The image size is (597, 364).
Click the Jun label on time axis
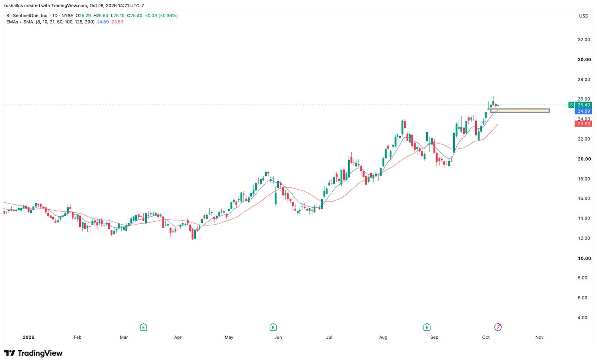point(278,337)
